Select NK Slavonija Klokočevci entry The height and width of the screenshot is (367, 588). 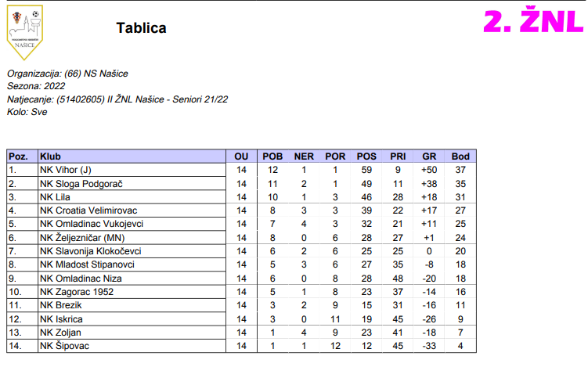tap(90, 251)
